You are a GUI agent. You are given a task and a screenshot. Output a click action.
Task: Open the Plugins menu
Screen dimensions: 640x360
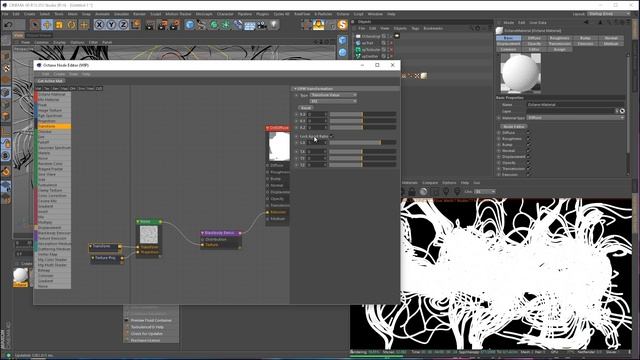coord(262,14)
